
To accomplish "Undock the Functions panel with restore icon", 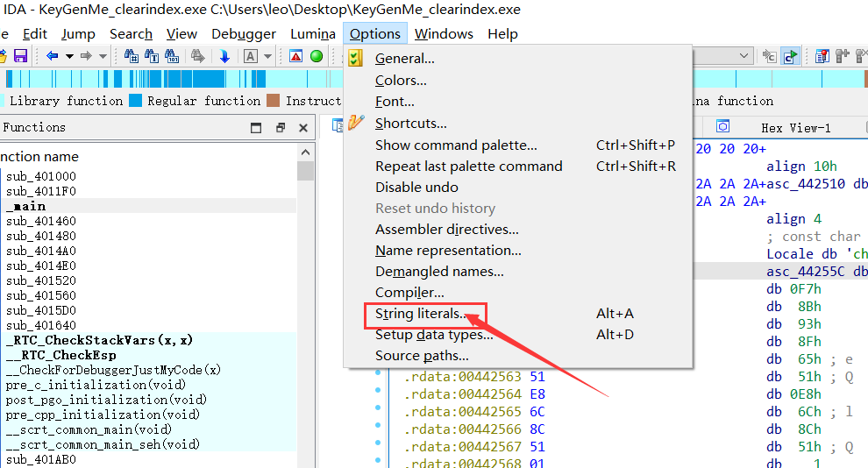I will tap(281, 128).
